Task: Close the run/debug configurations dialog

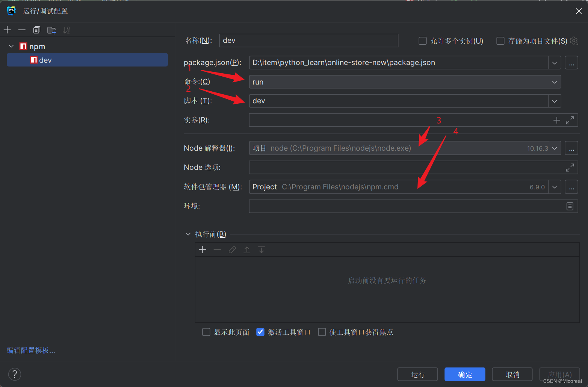Action: pos(579,11)
